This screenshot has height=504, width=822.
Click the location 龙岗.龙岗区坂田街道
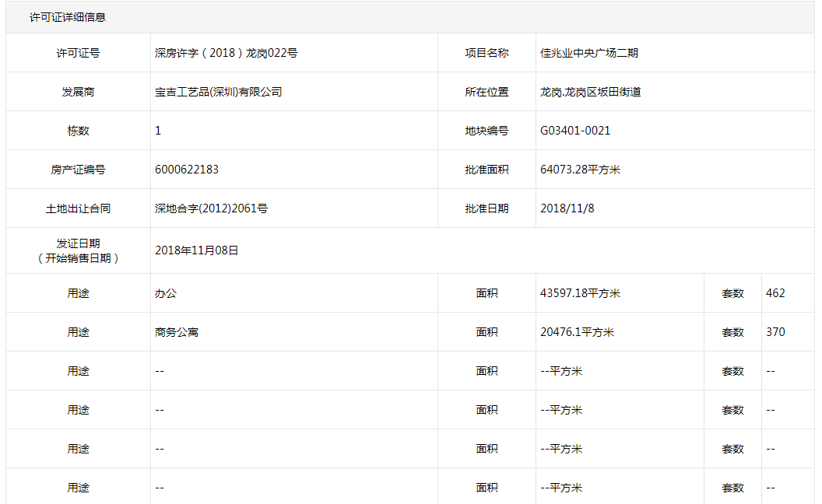[x=591, y=92]
